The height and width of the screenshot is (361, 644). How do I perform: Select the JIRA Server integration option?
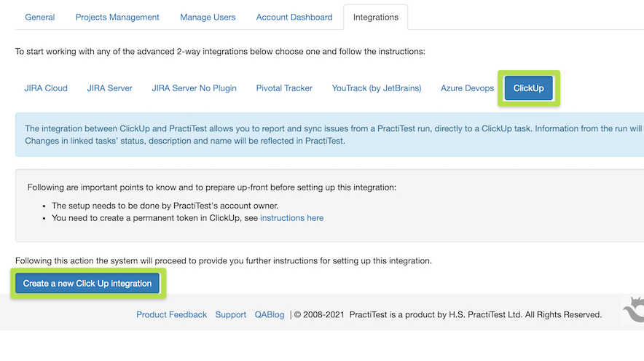tap(110, 88)
